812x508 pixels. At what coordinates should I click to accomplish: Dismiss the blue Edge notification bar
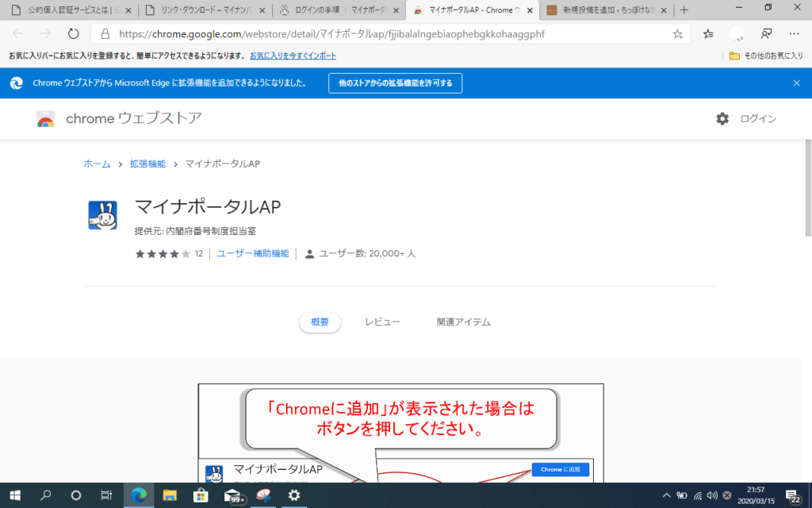click(796, 83)
